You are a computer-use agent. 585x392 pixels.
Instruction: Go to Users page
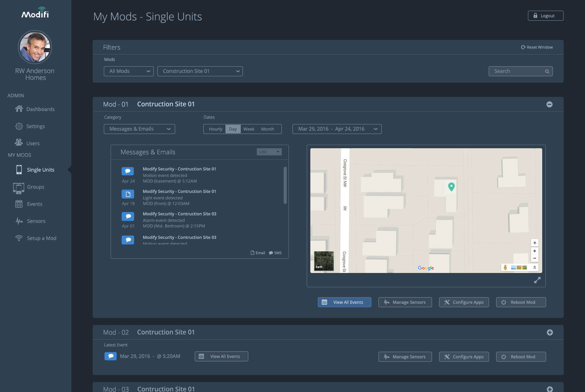[27, 143]
